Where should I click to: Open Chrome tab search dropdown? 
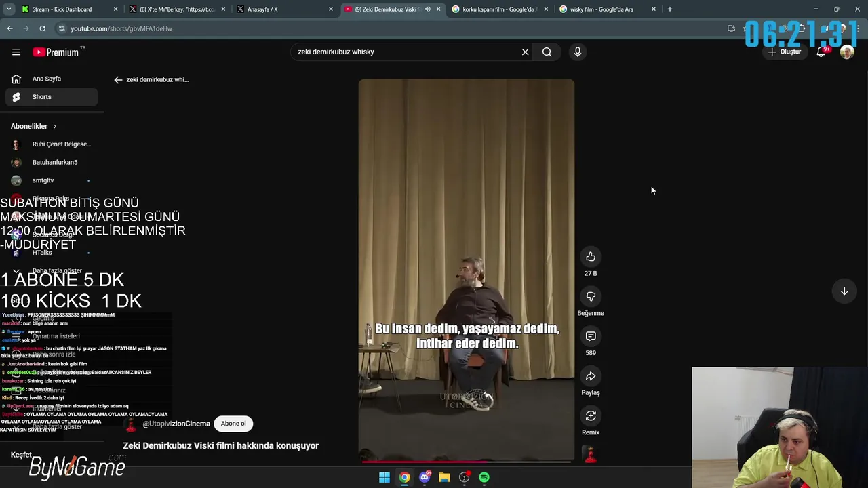click(x=9, y=9)
